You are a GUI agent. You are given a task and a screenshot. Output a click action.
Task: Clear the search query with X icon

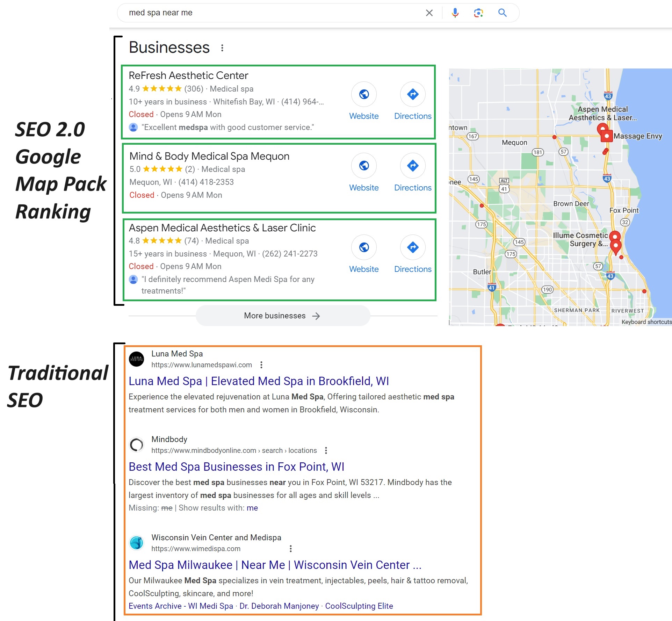429,13
